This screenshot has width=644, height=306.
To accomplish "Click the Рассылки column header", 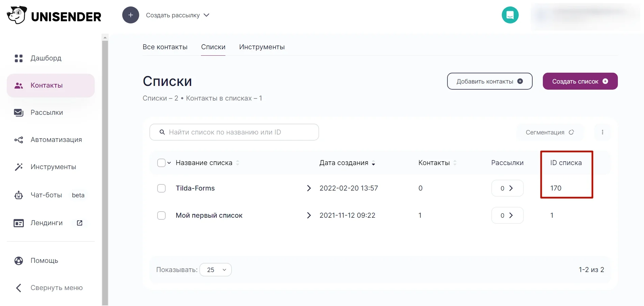I will pyautogui.click(x=507, y=163).
